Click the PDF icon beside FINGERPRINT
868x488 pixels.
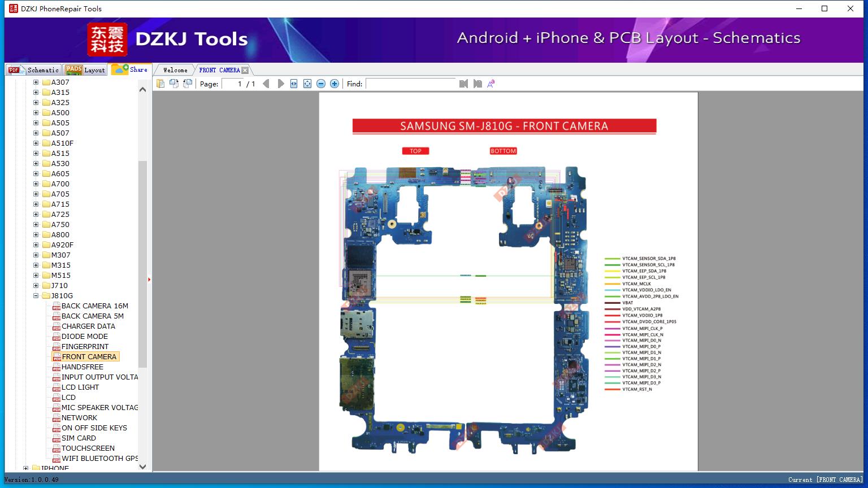[x=57, y=347]
